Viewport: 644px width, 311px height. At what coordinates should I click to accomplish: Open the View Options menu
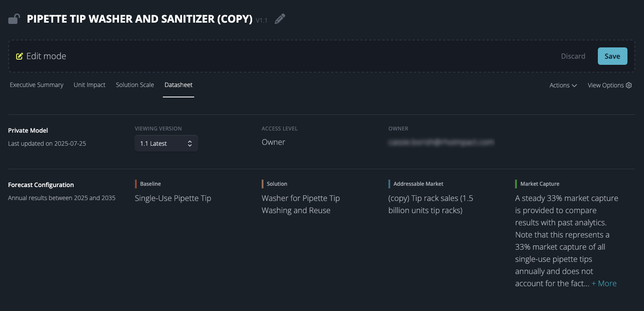(606, 85)
